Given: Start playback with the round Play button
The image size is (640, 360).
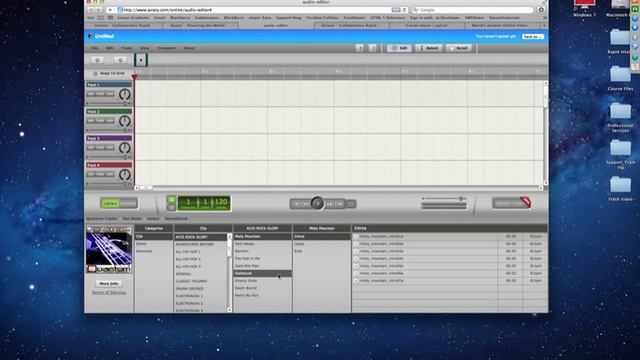Looking at the screenshot, I should pyautogui.click(x=317, y=203).
